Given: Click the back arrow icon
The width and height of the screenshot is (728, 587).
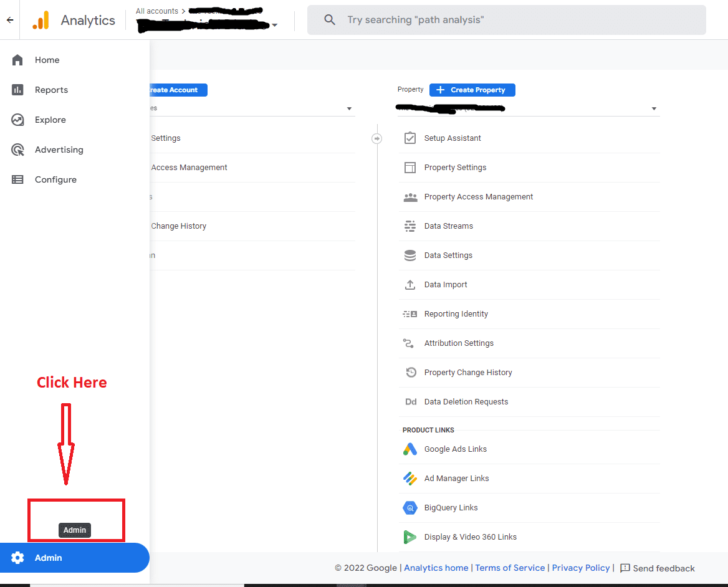Looking at the screenshot, I should tap(10, 20).
